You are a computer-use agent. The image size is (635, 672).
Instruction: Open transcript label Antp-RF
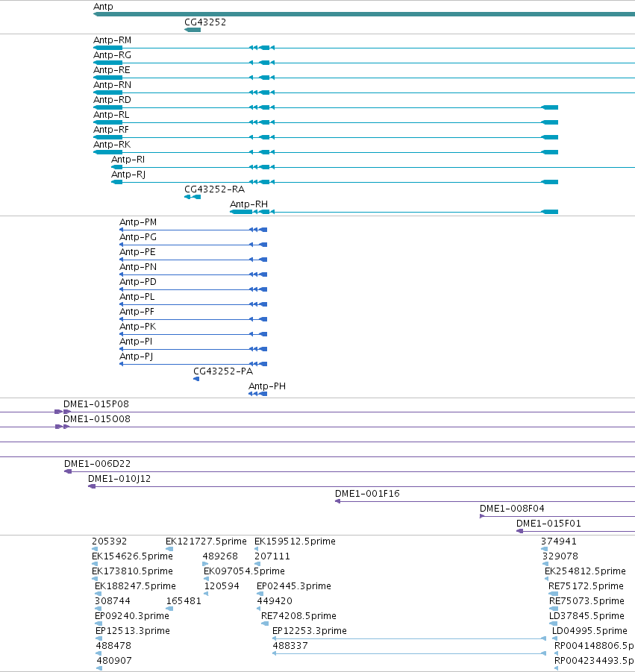click(x=111, y=130)
